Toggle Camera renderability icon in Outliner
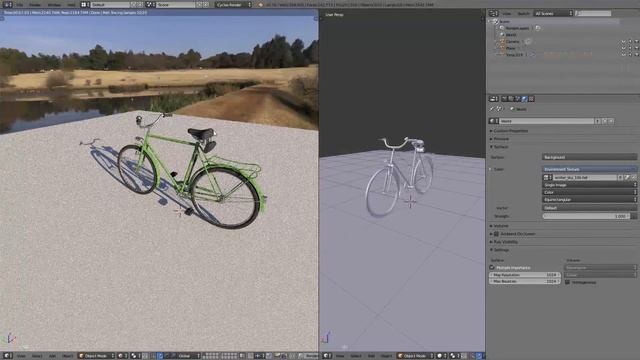This screenshot has height=360, width=640. click(636, 42)
